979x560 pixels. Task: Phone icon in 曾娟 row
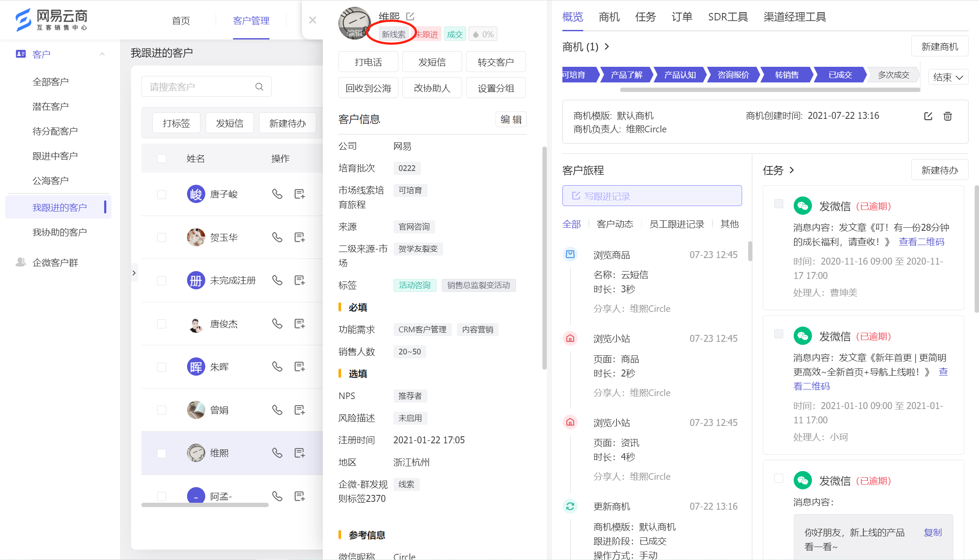pos(277,410)
